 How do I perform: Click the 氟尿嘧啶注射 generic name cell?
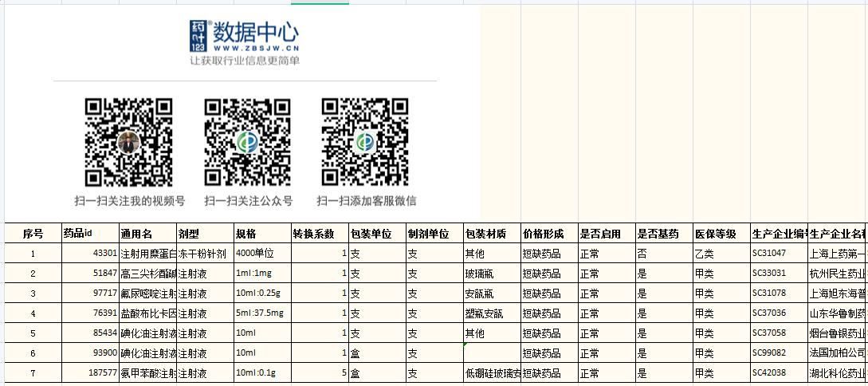coord(147,293)
